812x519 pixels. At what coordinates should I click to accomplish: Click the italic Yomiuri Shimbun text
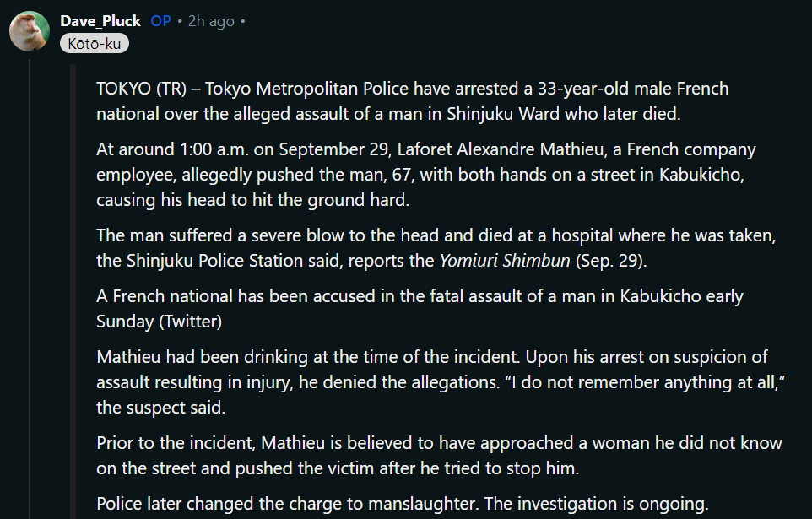tap(505, 261)
